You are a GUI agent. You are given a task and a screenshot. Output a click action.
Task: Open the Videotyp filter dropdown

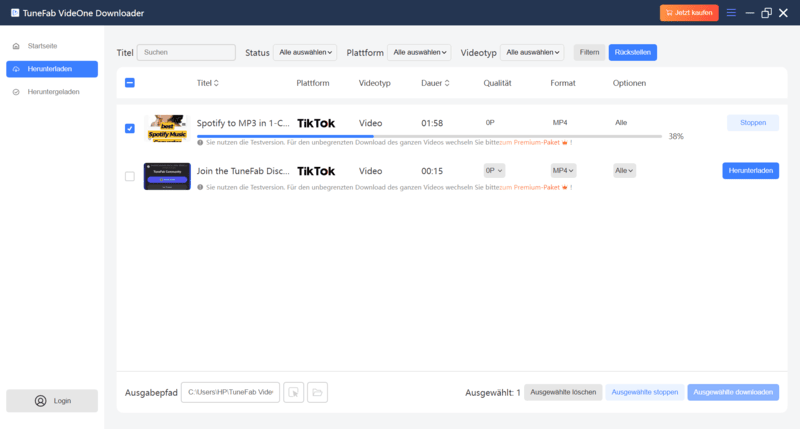point(532,53)
